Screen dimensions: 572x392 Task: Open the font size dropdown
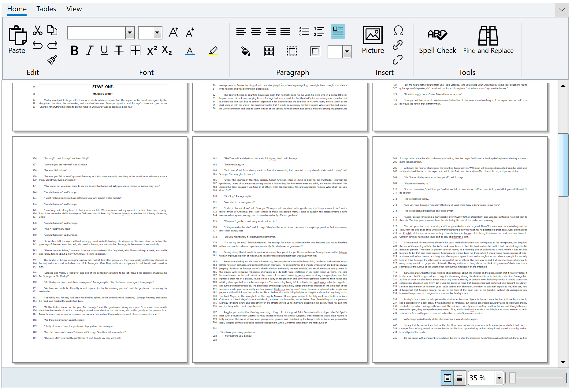click(x=157, y=33)
